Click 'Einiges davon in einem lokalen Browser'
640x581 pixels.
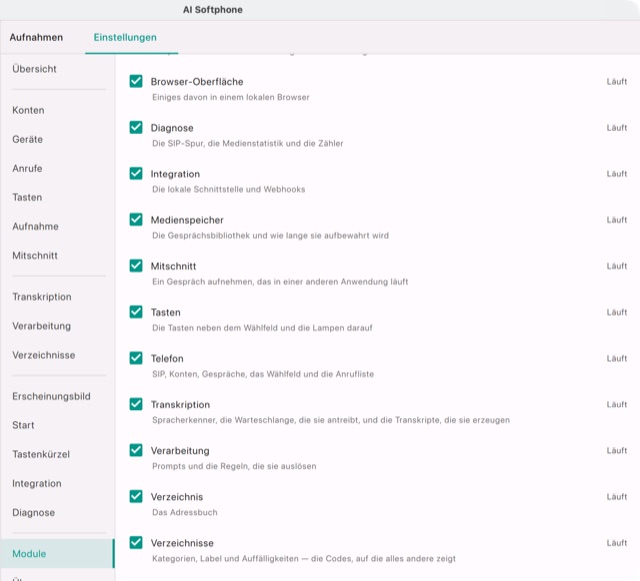tap(231, 97)
